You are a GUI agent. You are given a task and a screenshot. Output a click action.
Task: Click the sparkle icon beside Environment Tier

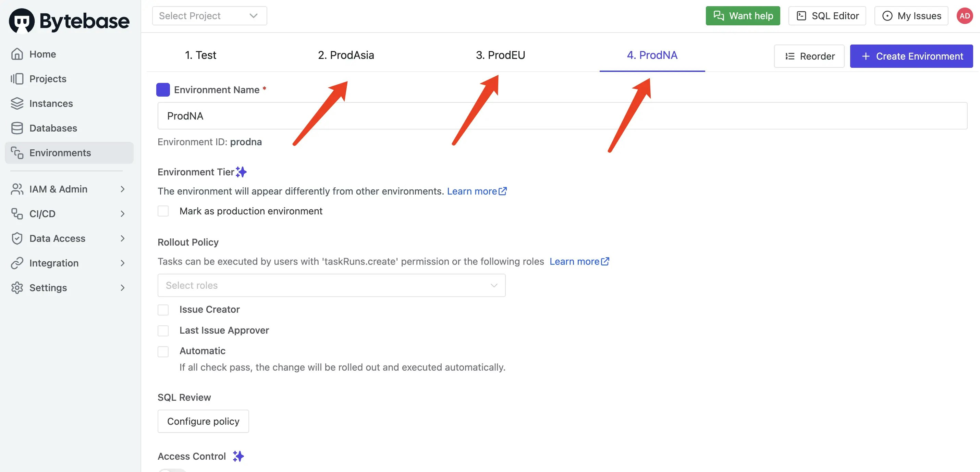pos(241,172)
